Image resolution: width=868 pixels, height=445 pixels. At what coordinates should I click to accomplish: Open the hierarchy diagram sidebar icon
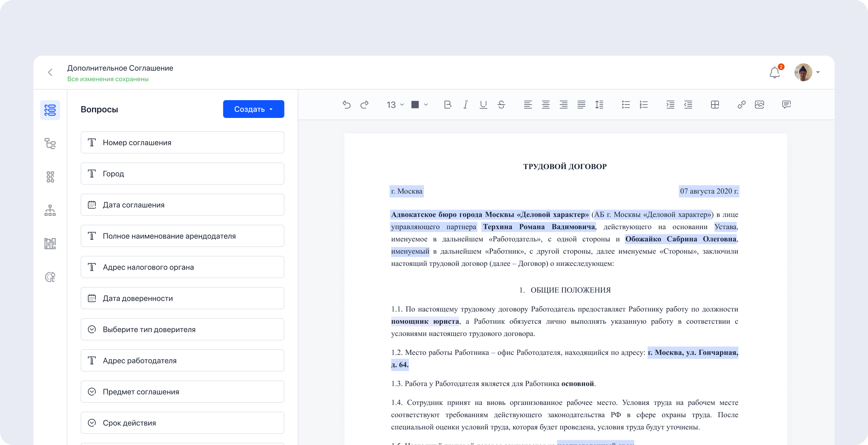point(50,210)
